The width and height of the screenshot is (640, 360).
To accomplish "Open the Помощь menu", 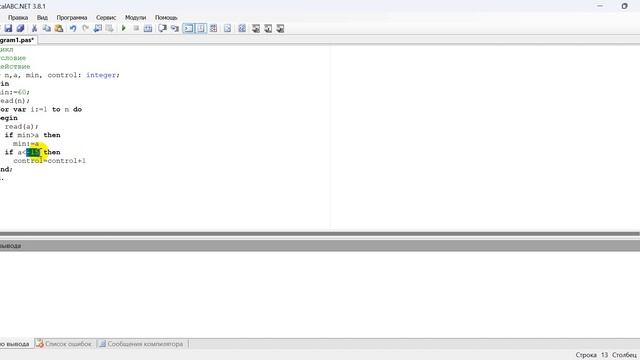I will click(x=166, y=18).
